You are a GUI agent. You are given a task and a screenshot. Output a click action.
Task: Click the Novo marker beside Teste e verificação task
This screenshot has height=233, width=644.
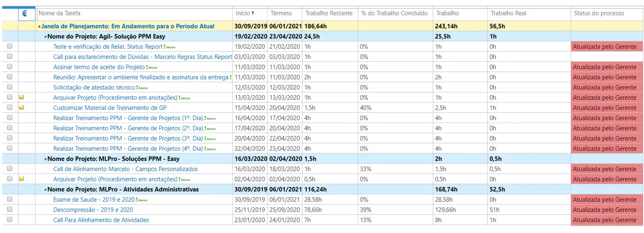(169, 47)
